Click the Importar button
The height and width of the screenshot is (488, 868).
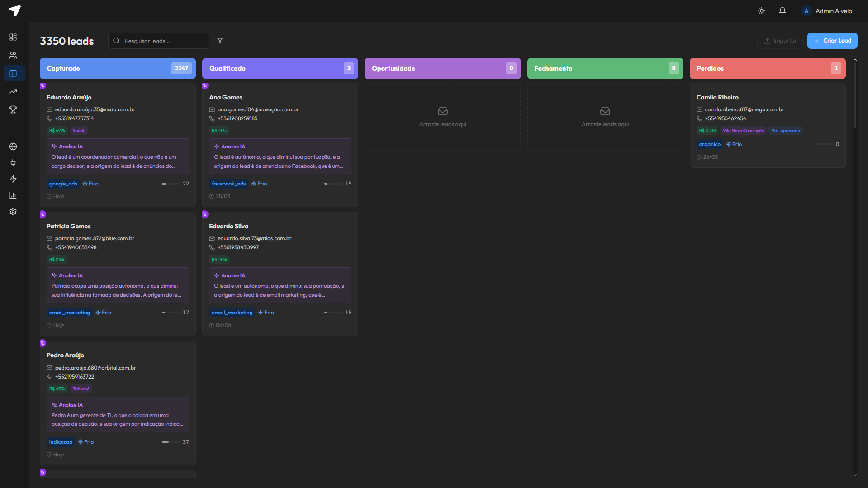click(781, 41)
